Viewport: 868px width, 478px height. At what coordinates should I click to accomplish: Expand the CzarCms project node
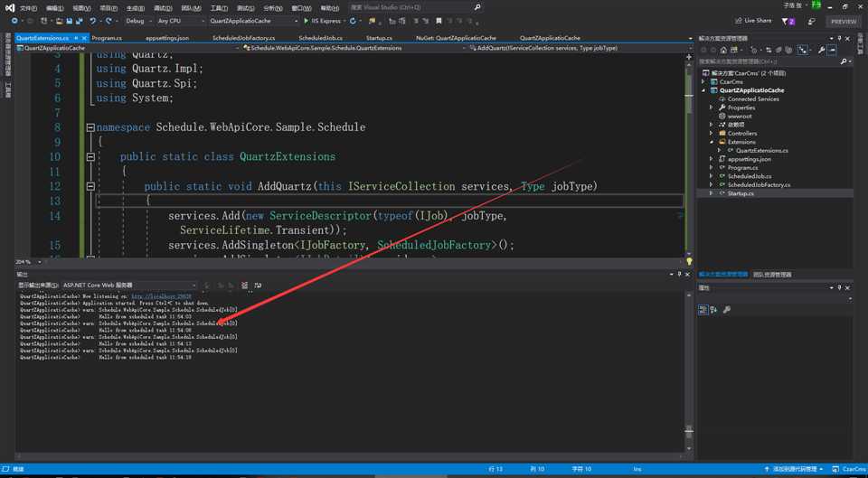coord(703,82)
